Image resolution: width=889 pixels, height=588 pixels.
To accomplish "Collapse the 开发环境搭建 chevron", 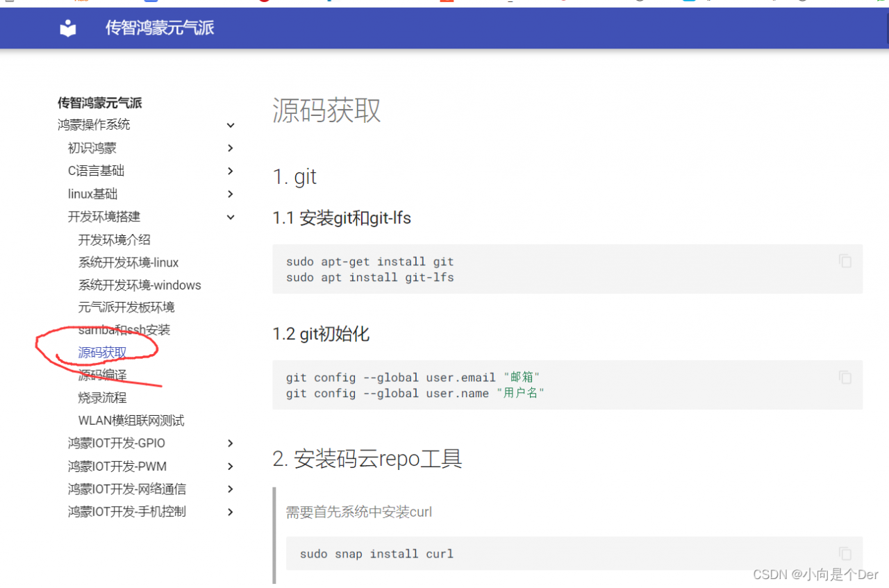I will [x=231, y=217].
